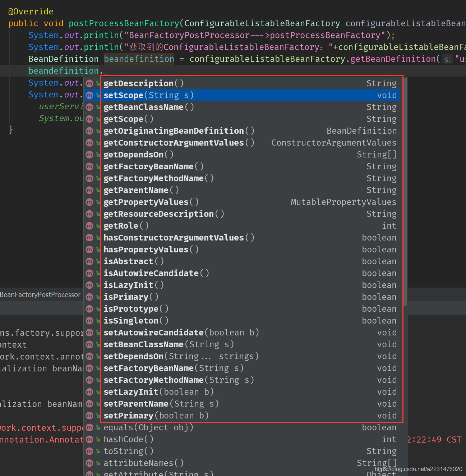Select isLazyInit() entry
The height and width of the screenshot is (476, 466).
coord(243,285)
